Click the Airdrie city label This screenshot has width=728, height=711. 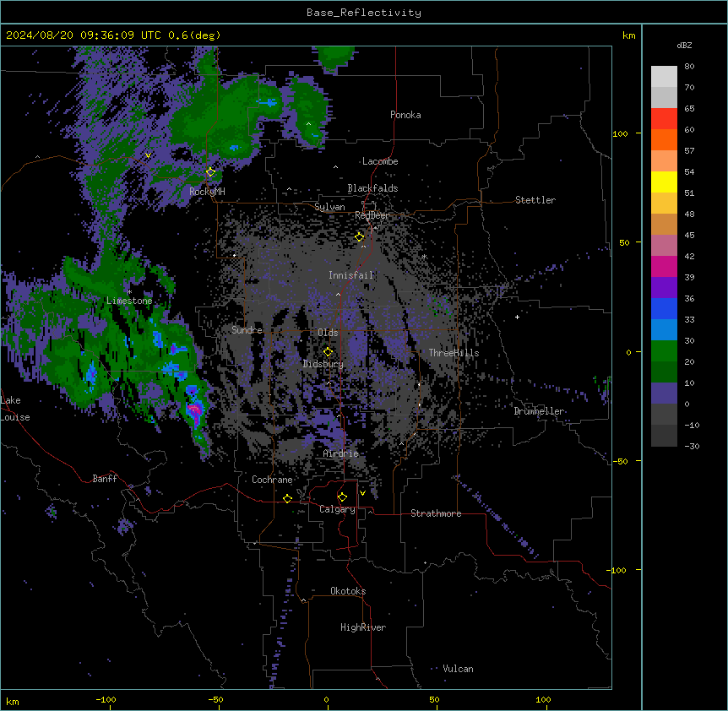[341, 453]
